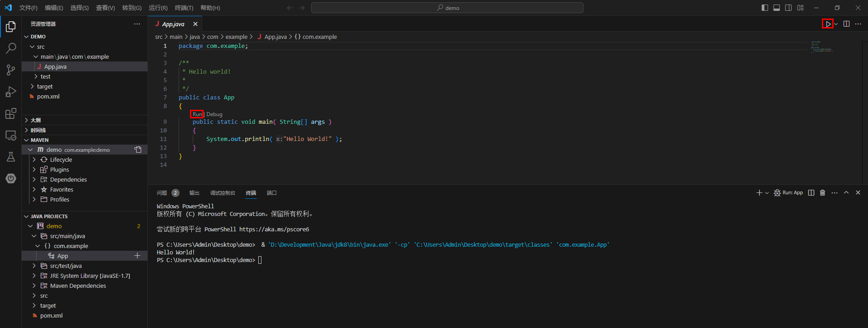Open the Search view in activity bar
The width and height of the screenshot is (868, 328).
pos(11,48)
